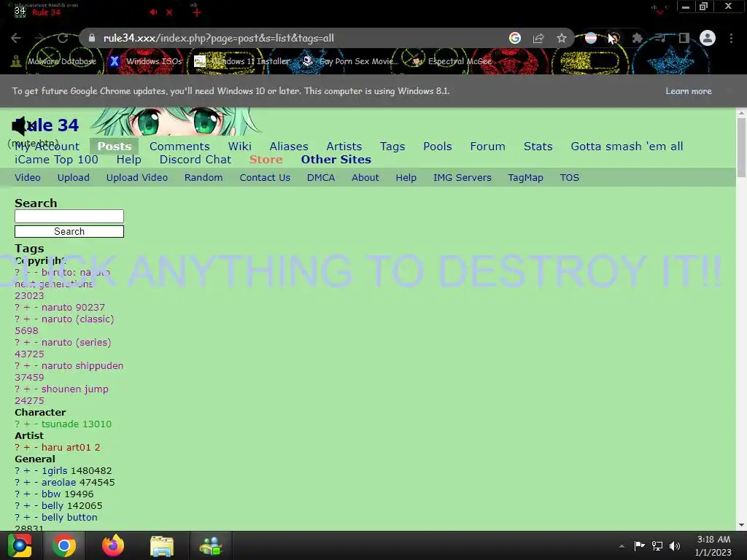Viewport: 747px width, 560px height.
Task: Launch Firefox from the taskbar
Action: point(113,545)
